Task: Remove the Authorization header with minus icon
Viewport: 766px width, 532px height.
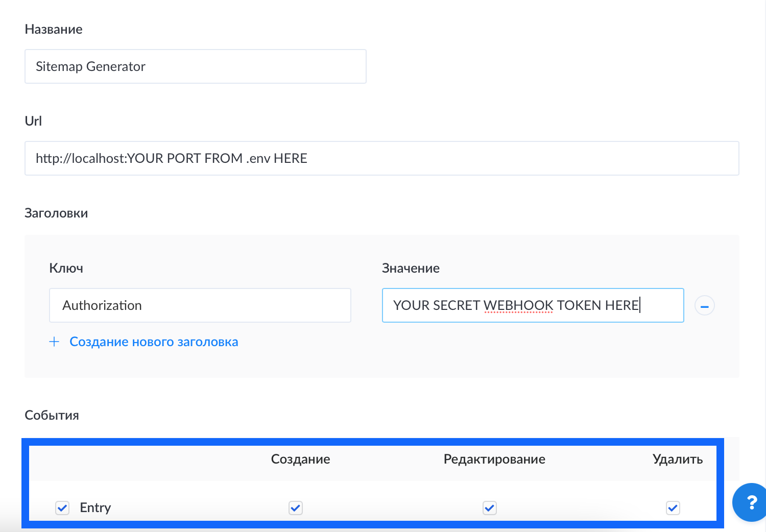Action: pyautogui.click(x=705, y=306)
